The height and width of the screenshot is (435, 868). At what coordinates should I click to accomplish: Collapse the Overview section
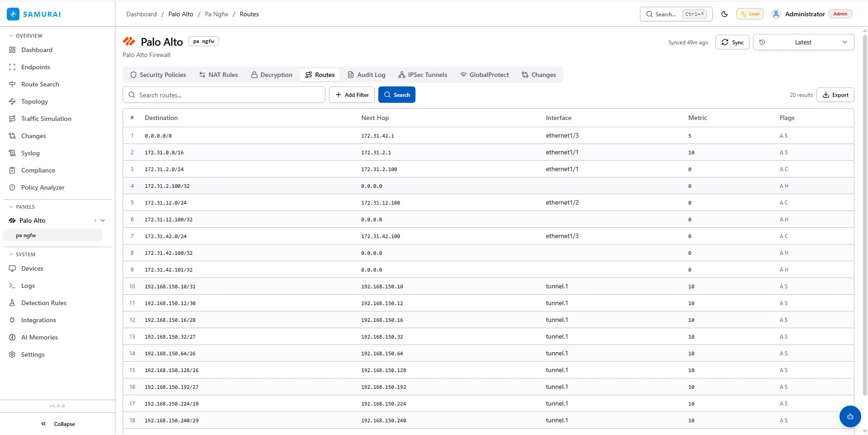26,36
